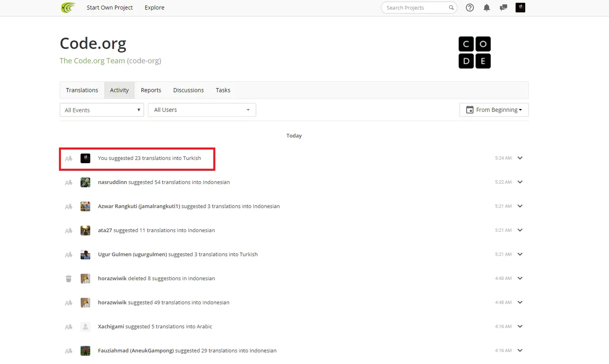This screenshot has width=609, height=364.
Task: Open the Reports tab
Action: (151, 90)
